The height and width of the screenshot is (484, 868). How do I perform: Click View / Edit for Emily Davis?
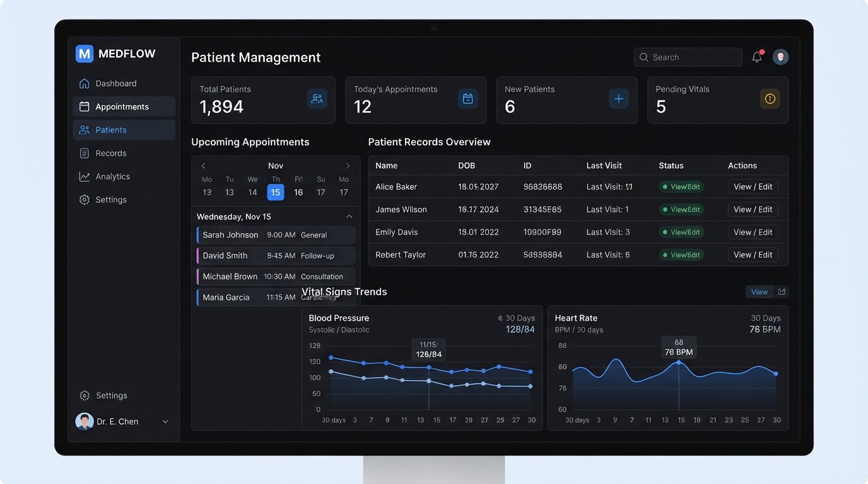[753, 232]
